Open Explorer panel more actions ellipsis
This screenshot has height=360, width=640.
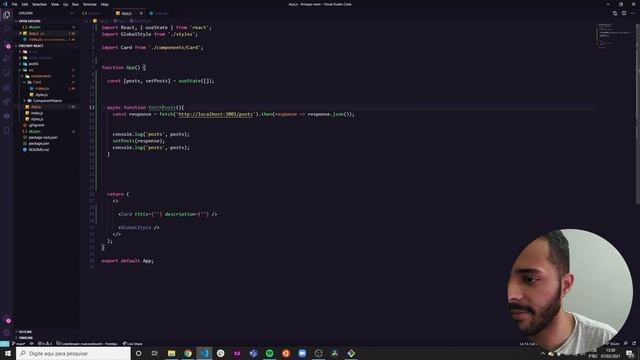[x=72, y=13]
